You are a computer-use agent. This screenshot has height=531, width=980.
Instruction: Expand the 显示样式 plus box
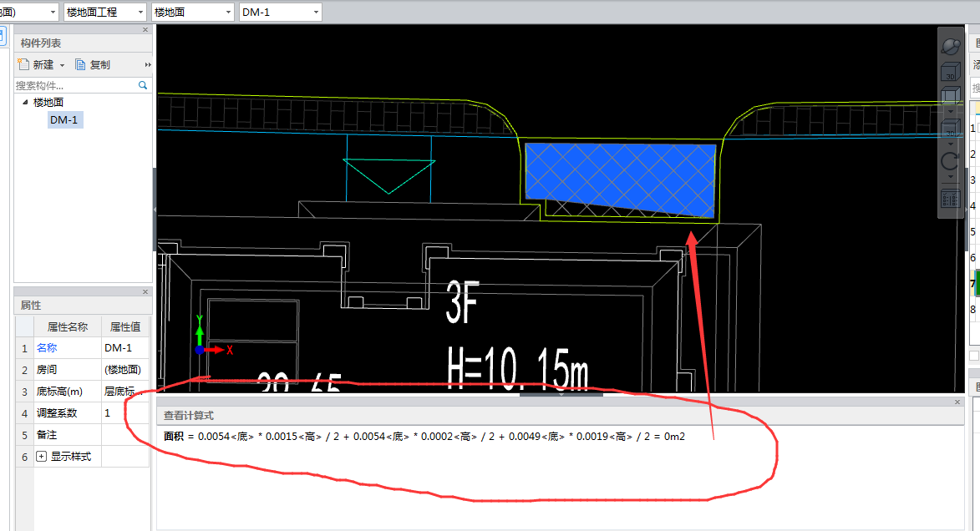(41, 456)
